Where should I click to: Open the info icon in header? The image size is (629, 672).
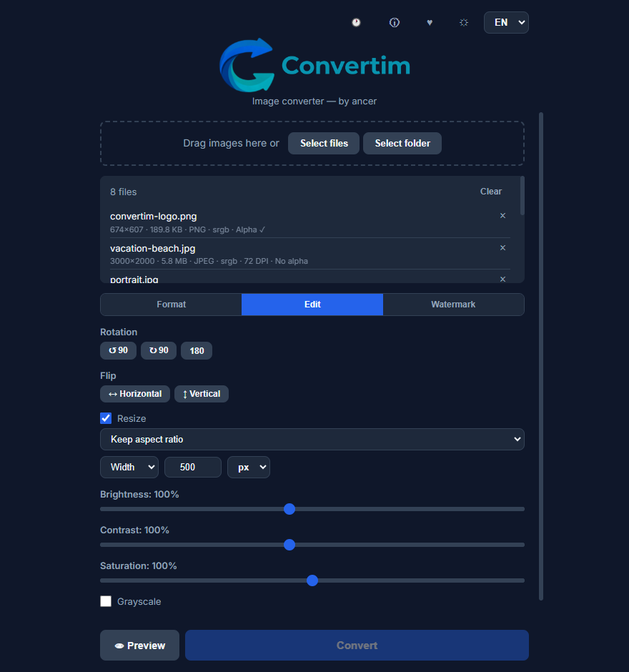pyautogui.click(x=394, y=22)
